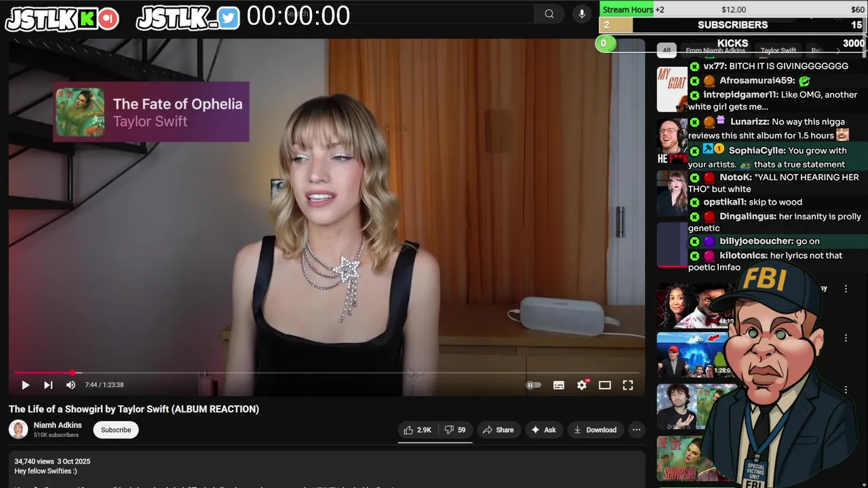Click the green KICKS counter circle
The image size is (868, 488).
coord(604,43)
